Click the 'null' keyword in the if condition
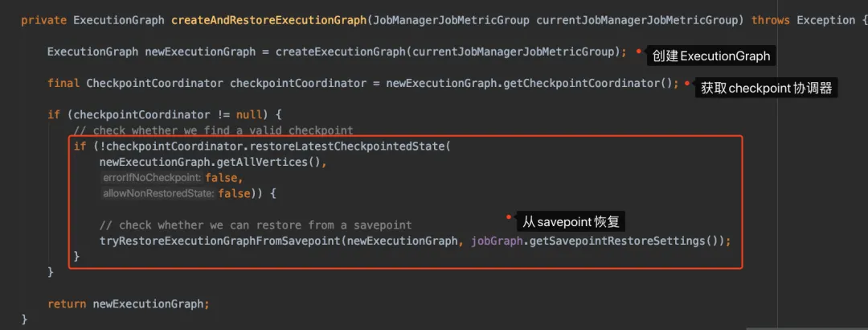The image size is (868, 330). click(249, 115)
